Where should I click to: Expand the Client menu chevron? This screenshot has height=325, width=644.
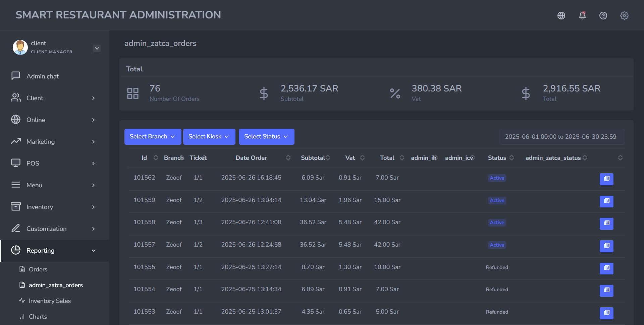(93, 98)
